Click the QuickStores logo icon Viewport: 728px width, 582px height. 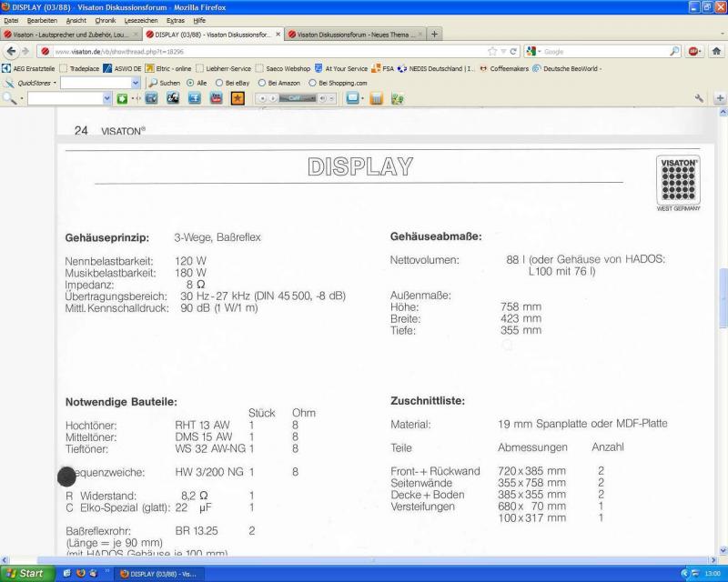coord(9,83)
